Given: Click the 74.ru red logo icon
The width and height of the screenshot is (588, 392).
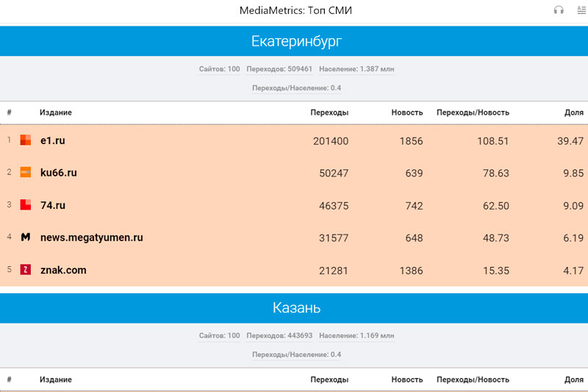Looking at the screenshot, I should pos(26,204).
